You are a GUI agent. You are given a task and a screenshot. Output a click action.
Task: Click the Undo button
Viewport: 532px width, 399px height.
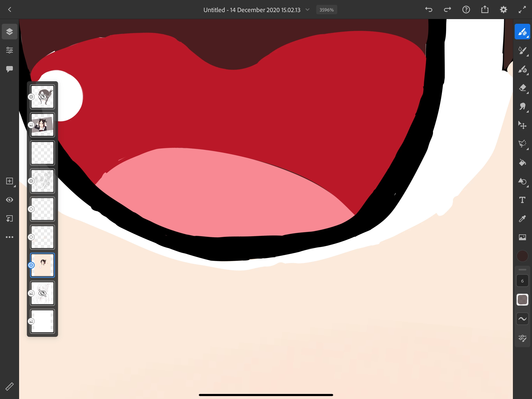(429, 10)
